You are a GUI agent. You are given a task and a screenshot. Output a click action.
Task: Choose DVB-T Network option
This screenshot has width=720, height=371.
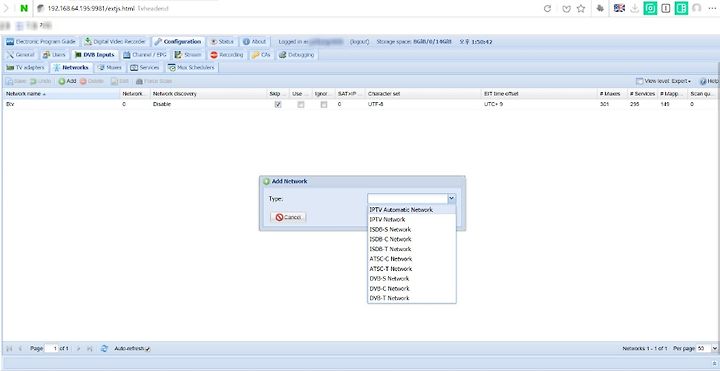click(412, 298)
